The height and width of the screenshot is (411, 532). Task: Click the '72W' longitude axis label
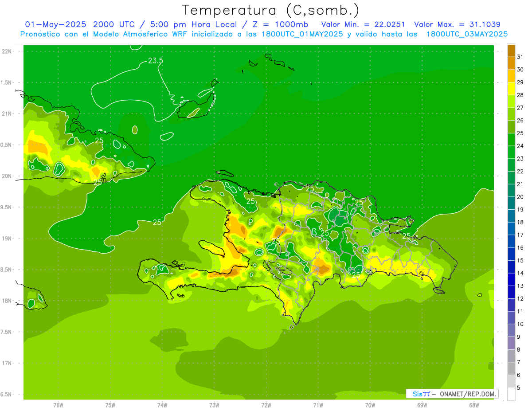pyautogui.click(x=266, y=405)
